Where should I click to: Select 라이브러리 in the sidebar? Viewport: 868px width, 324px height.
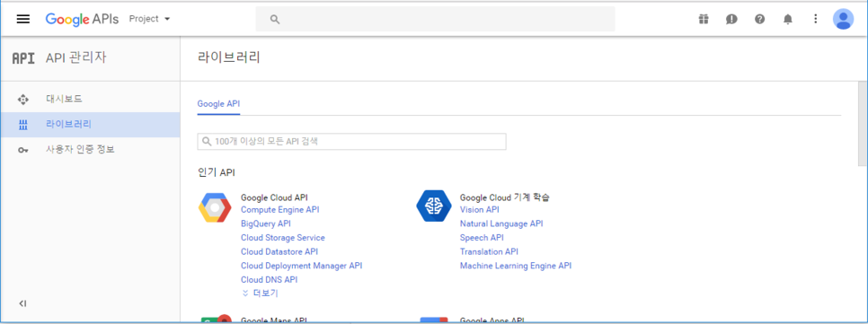click(x=90, y=125)
